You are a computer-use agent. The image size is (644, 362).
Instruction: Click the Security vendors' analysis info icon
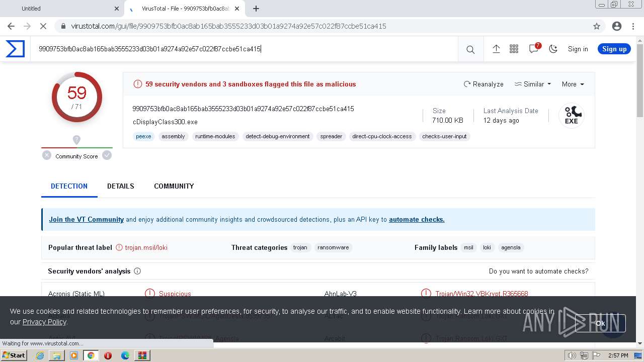coord(137,271)
